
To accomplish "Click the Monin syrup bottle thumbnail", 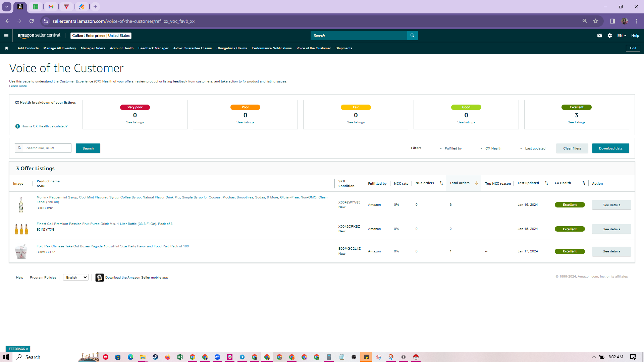I will (21, 205).
